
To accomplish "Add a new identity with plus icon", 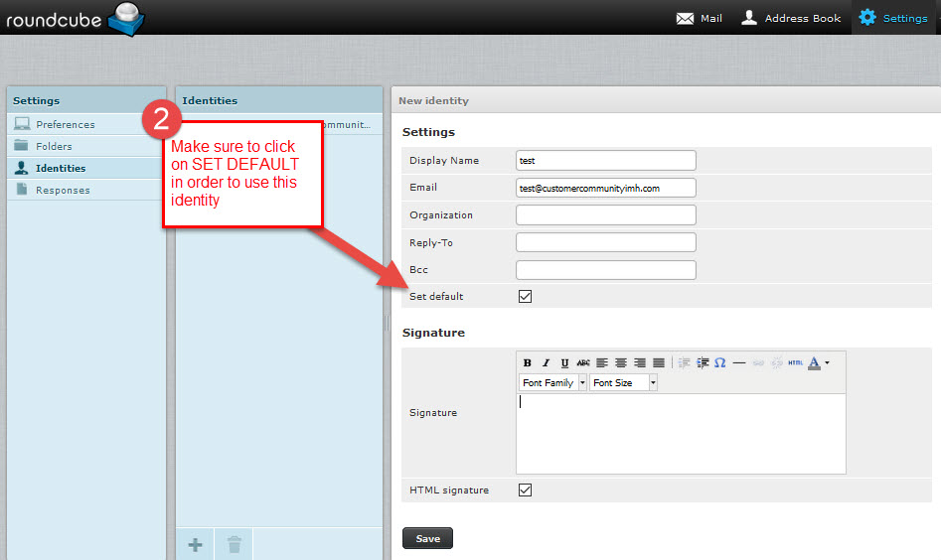I will (195, 544).
